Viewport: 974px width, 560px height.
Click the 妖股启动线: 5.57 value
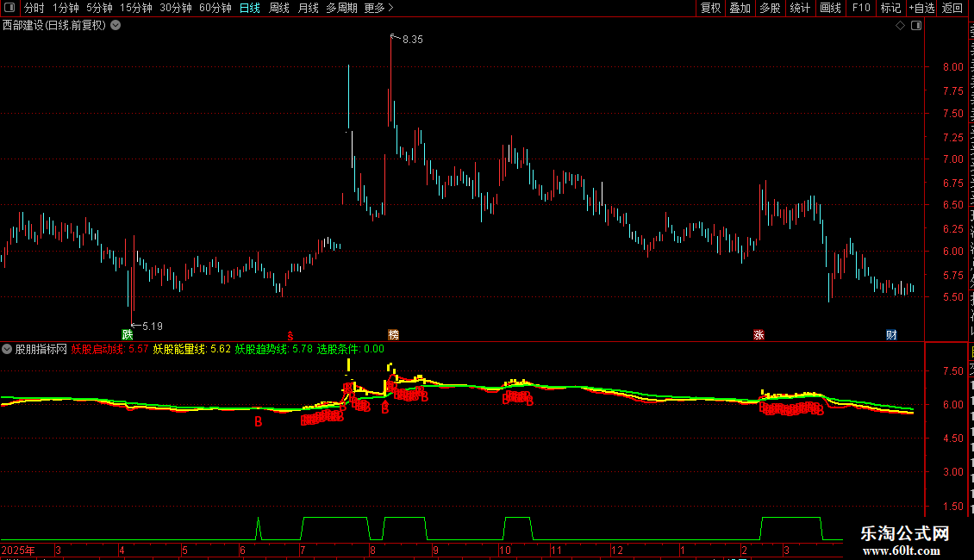click(x=110, y=349)
